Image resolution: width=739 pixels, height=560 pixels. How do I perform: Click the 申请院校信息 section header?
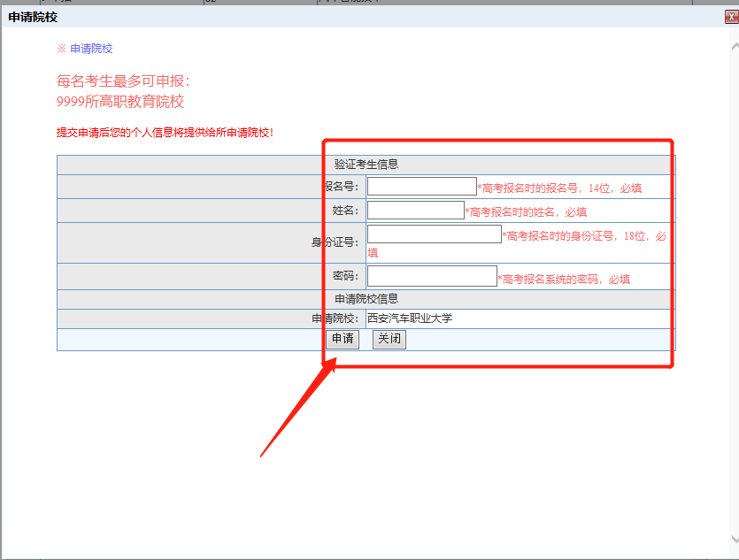(x=366, y=299)
